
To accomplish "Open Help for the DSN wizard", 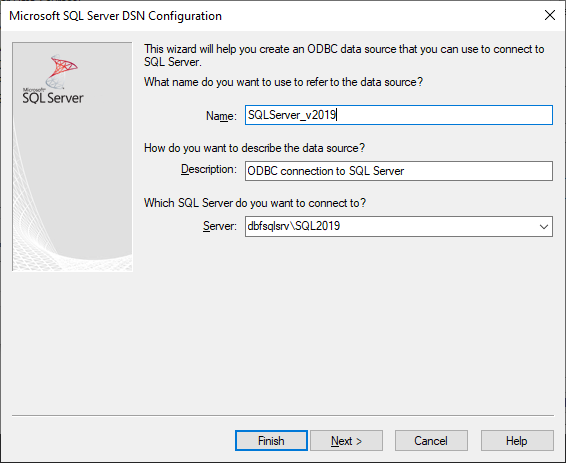I will (x=517, y=441).
